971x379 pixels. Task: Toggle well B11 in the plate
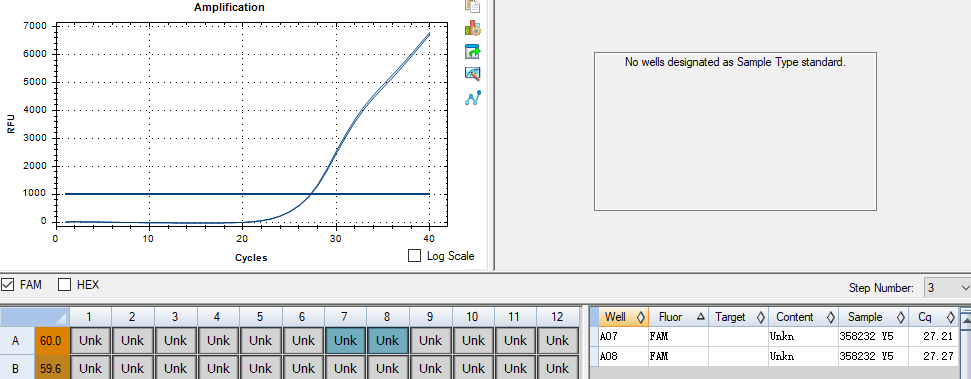click(515, 368)
